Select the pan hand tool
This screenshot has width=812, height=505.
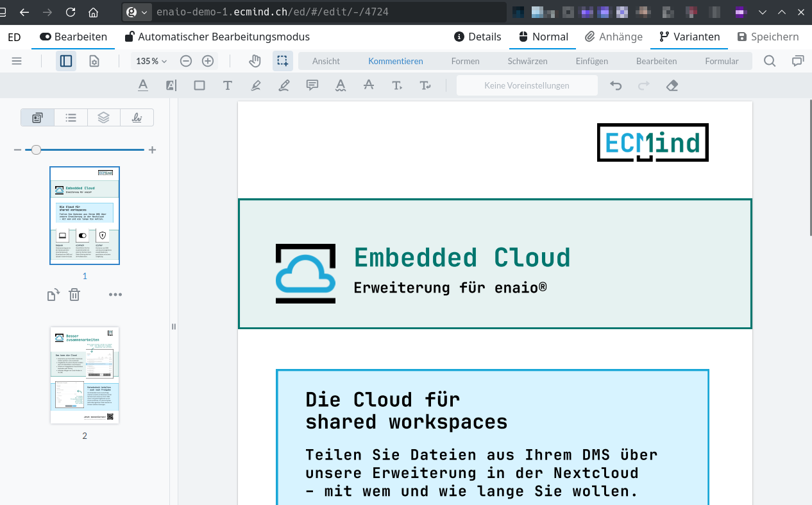[255, 61]
